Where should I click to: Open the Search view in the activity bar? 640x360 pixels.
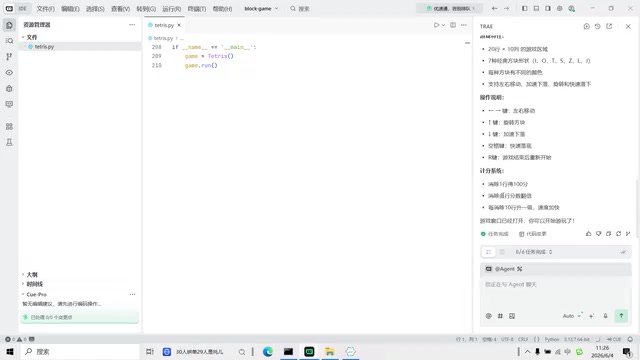[x=9, y=41]
